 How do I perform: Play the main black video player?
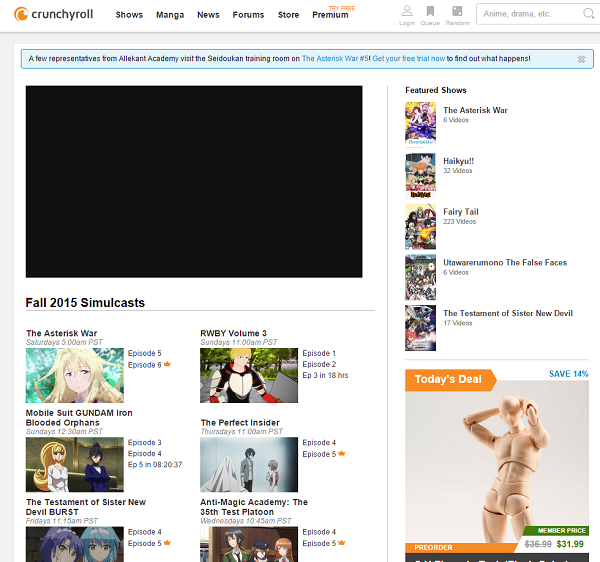(x=194, y=182)
